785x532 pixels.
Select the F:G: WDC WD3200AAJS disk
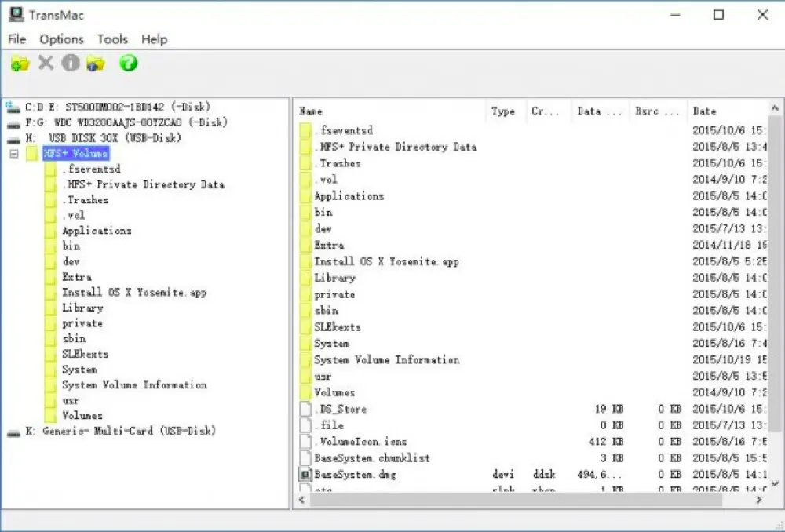(126, 122)
